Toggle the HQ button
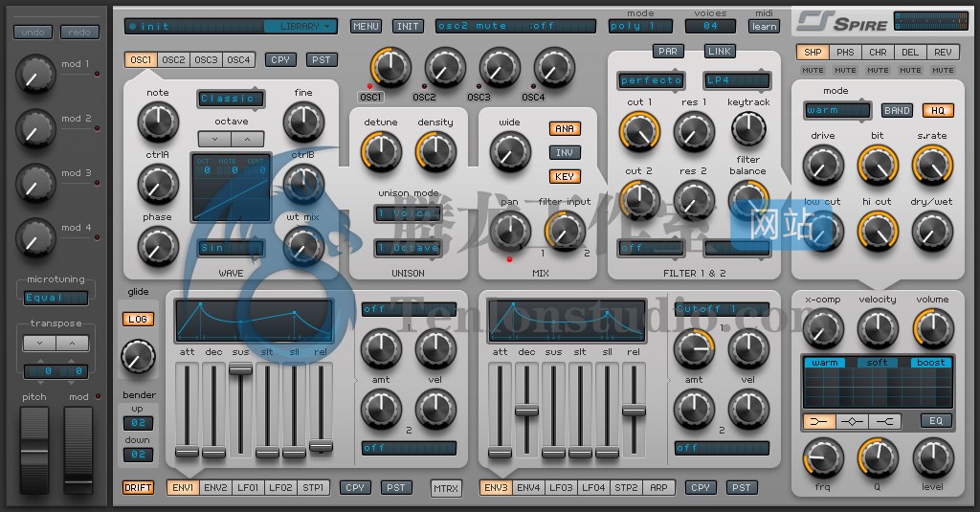 tap(938, 111)
